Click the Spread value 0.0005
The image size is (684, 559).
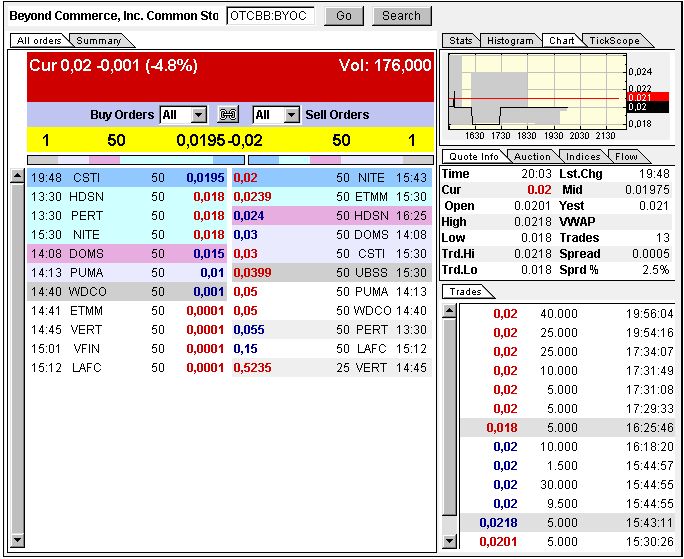[650, 254]
